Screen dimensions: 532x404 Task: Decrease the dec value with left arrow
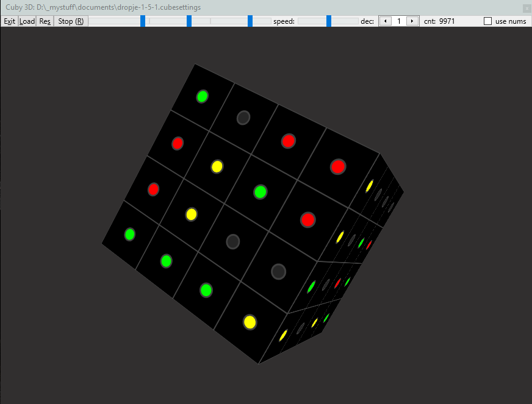[x=385, y=21]
